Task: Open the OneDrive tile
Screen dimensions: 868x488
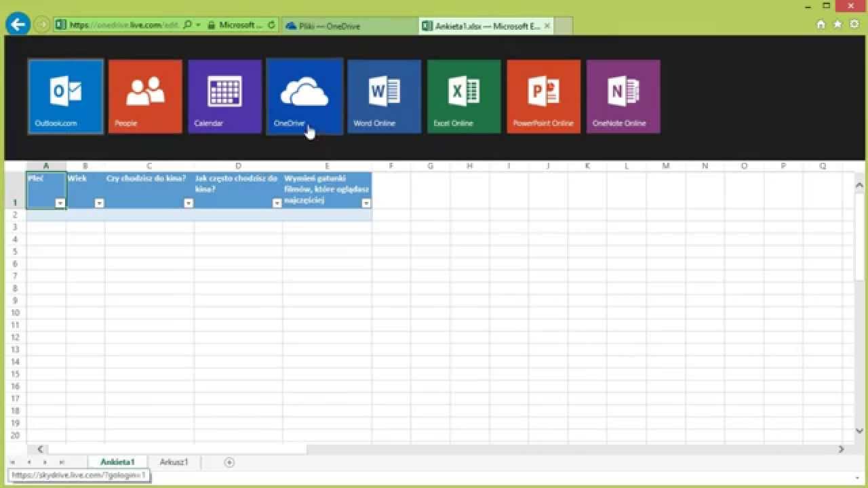Action: [304, 96]
